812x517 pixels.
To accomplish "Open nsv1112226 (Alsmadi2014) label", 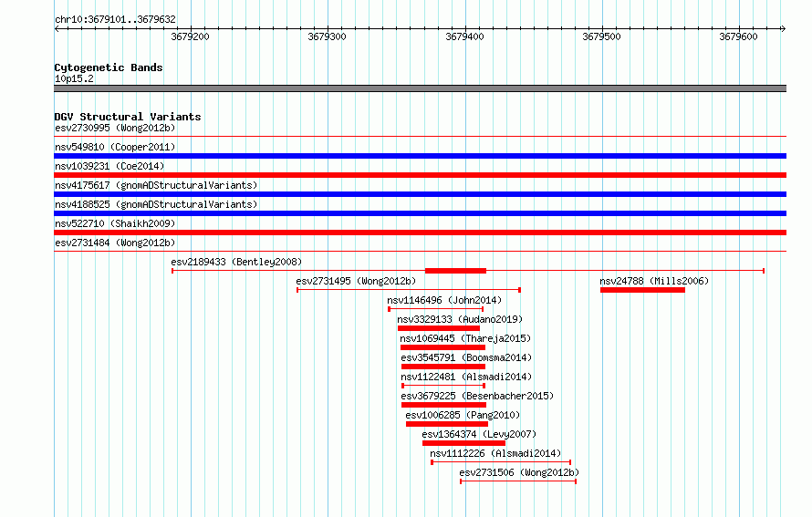I will pos(495,453).
